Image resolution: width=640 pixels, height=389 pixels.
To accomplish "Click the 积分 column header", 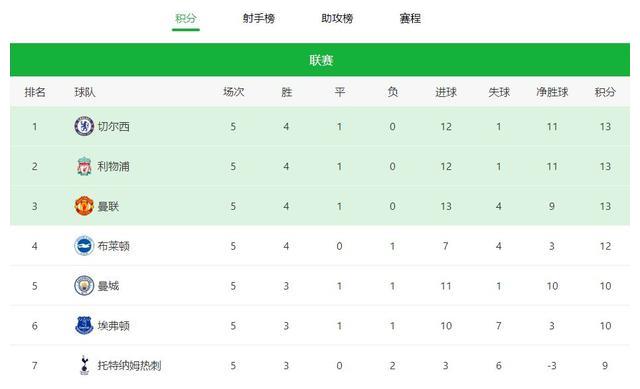I will tap(605, 92).
